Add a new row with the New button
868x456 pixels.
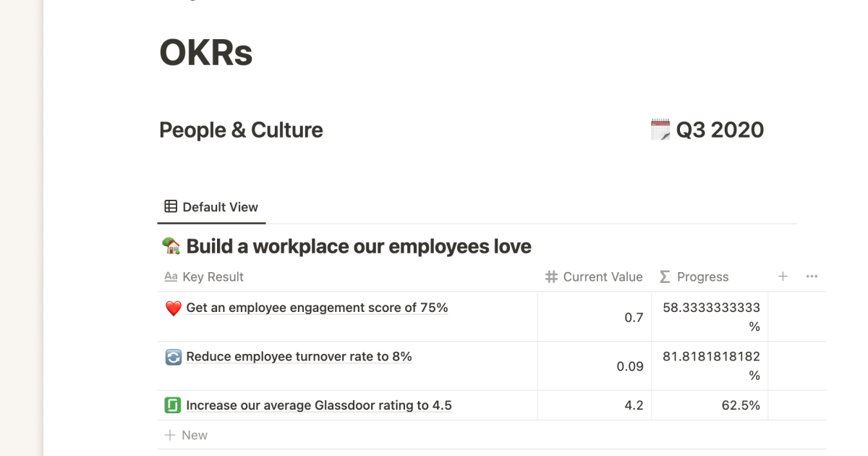click(x=186, y=434)
